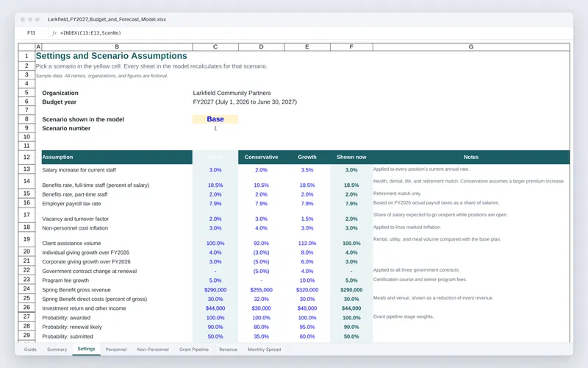Viewport: 588px width, 368px height.
Task: Select Shown now 3.0% salary increase cell
Action: [x=351, y=170]
